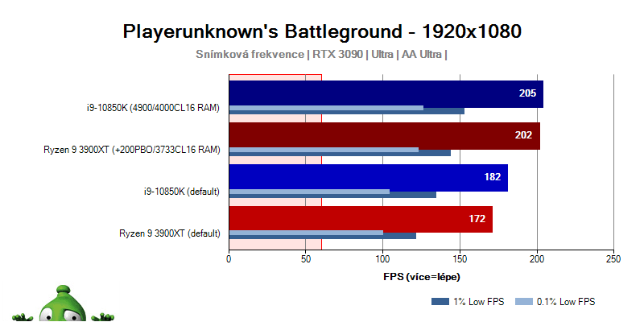
Task: Click the 182 value on the blue bar
Action: (x=493, y=177)
